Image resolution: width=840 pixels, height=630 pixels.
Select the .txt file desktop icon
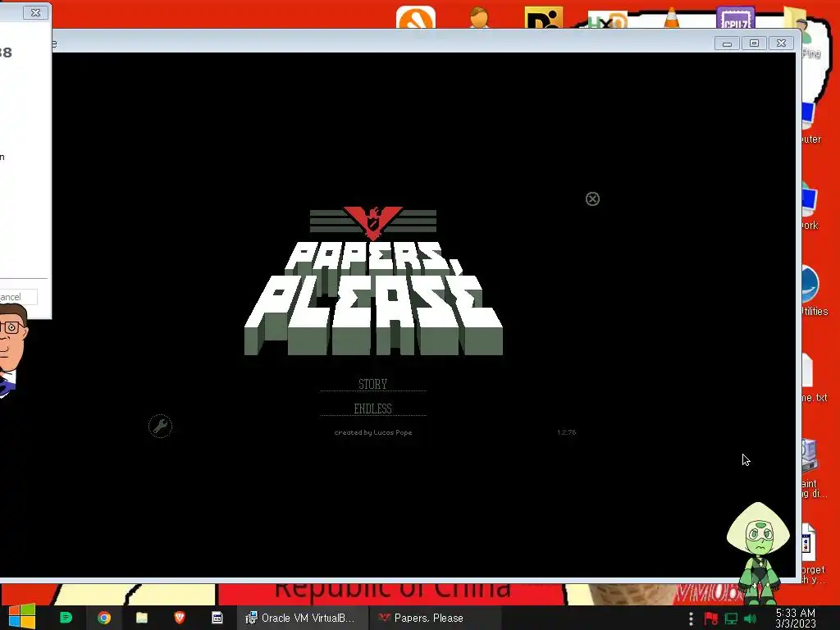pyautogui.click(x=814, y=377)
